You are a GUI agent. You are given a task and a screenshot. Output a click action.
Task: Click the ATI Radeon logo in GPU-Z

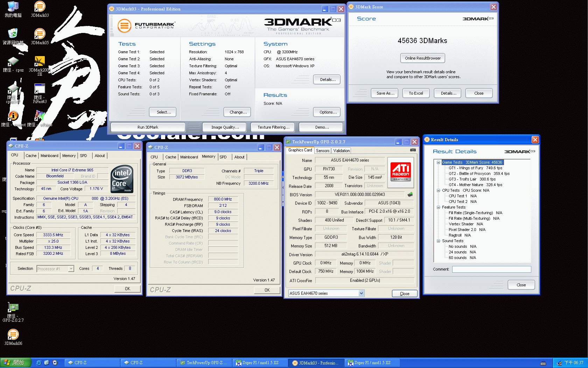(401, 172)
